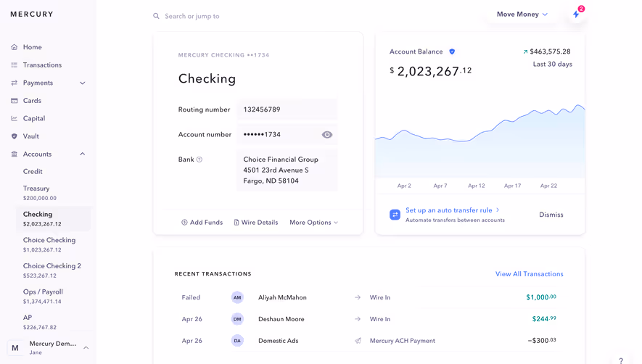The width and height of the screenshot is (642, 364).
Task: Select the Treasury account
Action: tap(40, 193)
